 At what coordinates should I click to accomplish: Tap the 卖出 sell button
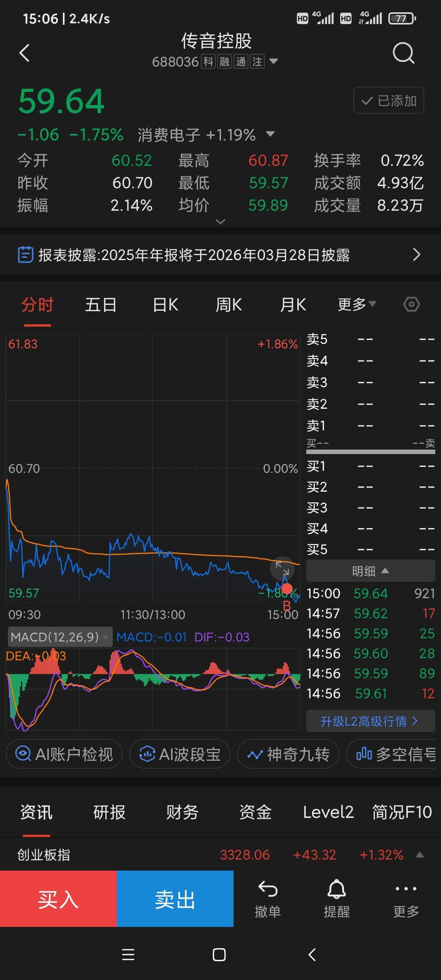pos(175,899)
